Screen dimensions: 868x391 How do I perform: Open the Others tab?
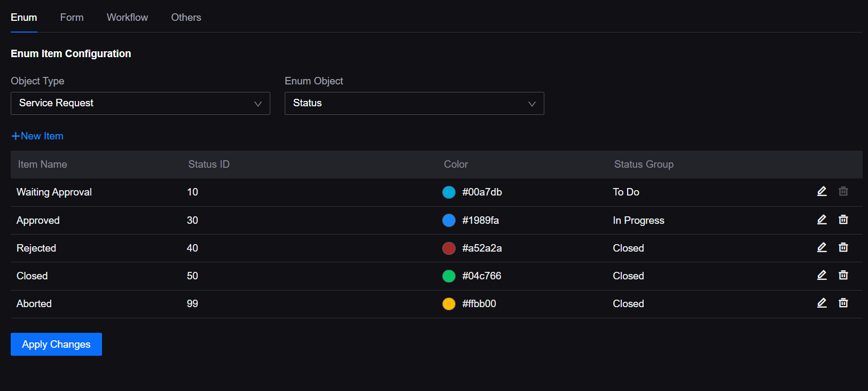[186, 18]
